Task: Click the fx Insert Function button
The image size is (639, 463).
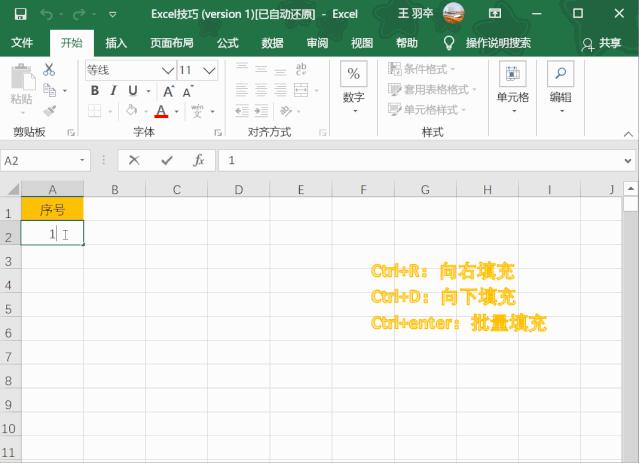Action: [x=198, y=160]
